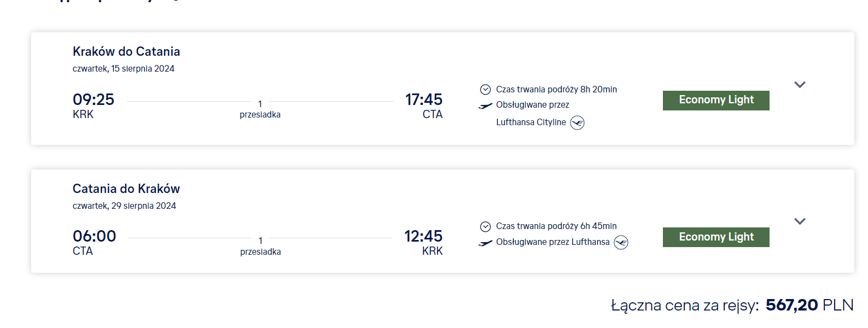Click total price 567,20 PLN
The width and height of the screenshot is (868, 328).
809,305
